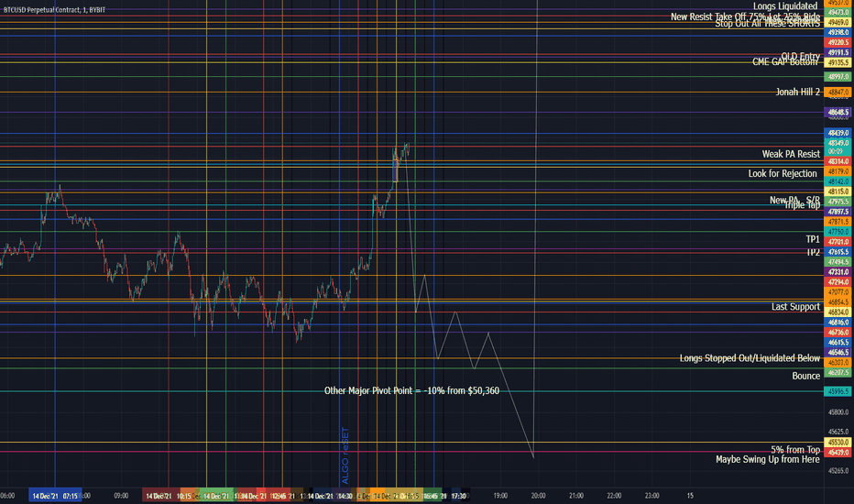Click the 22:00 time axis label

pos(614,496)
